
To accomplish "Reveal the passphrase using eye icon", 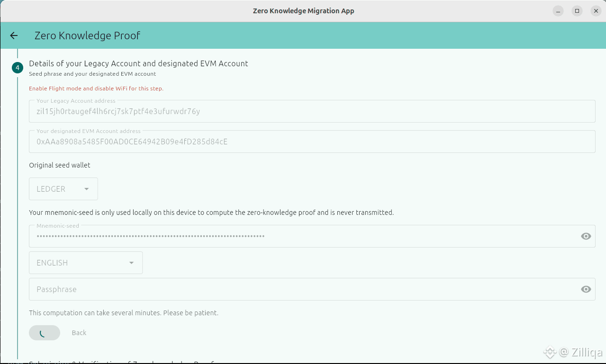I will [x=586, y=289].
